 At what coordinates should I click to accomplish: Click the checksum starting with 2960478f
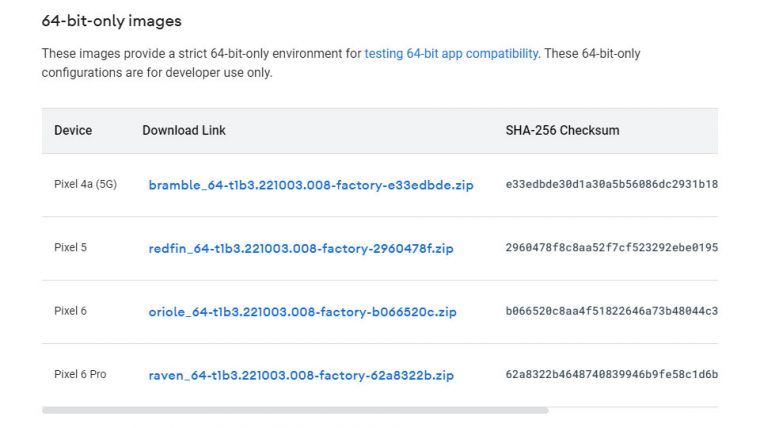coord(611,248)
